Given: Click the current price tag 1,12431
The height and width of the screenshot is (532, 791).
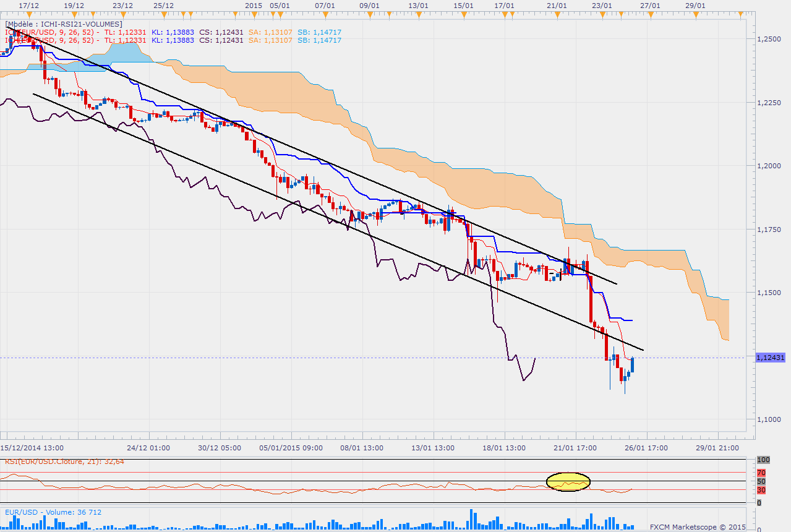Looking at the screenshot, I should click(x=771, y=358).
